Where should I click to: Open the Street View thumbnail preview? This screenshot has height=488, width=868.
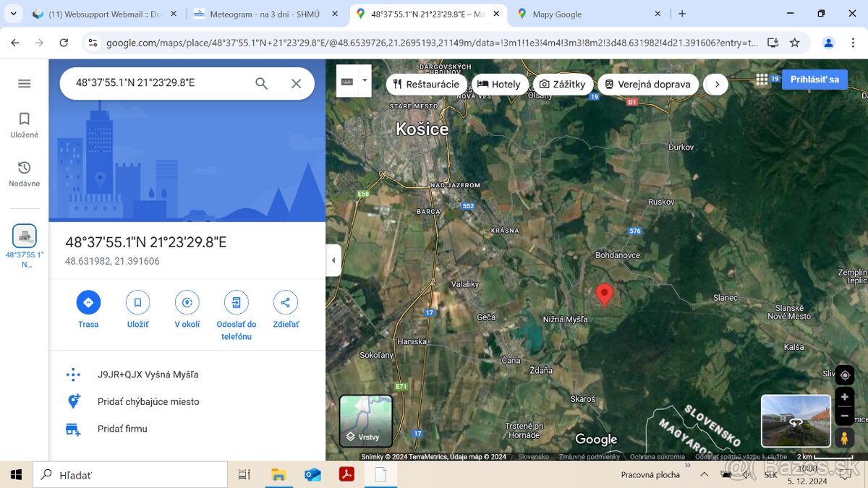tap(796, 421)
